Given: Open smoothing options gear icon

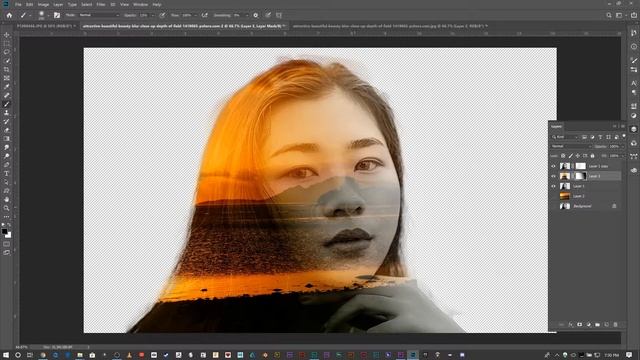Looking at the screenshot, I should 256,15.
